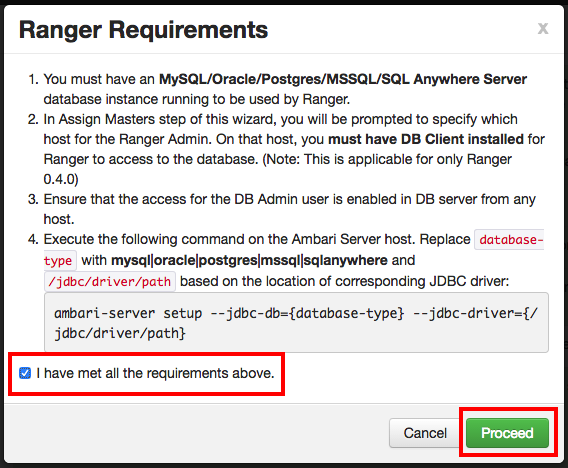The height and width of the screenshot is (468, 568).
Task: Click the red 'type' inline code continuation
Action: pyautogui.click(x=60, y=260)
